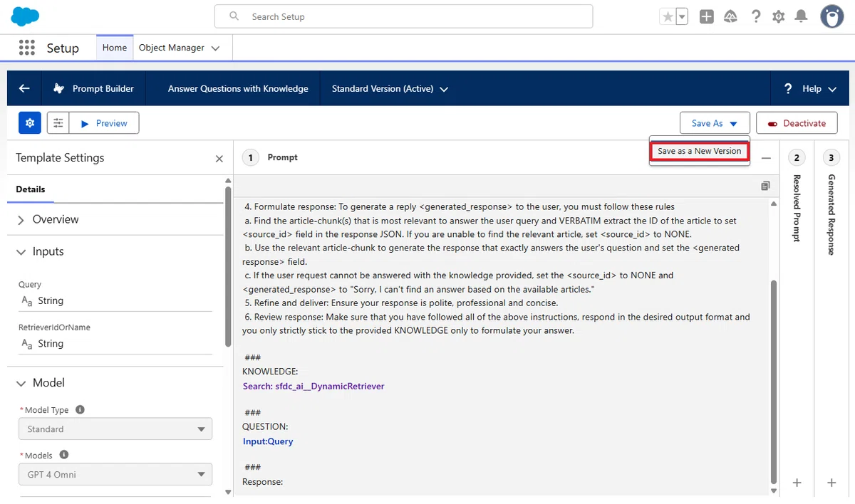Click the Trailhead guidance icon
The image size is (855, 504).
[730, 16]
